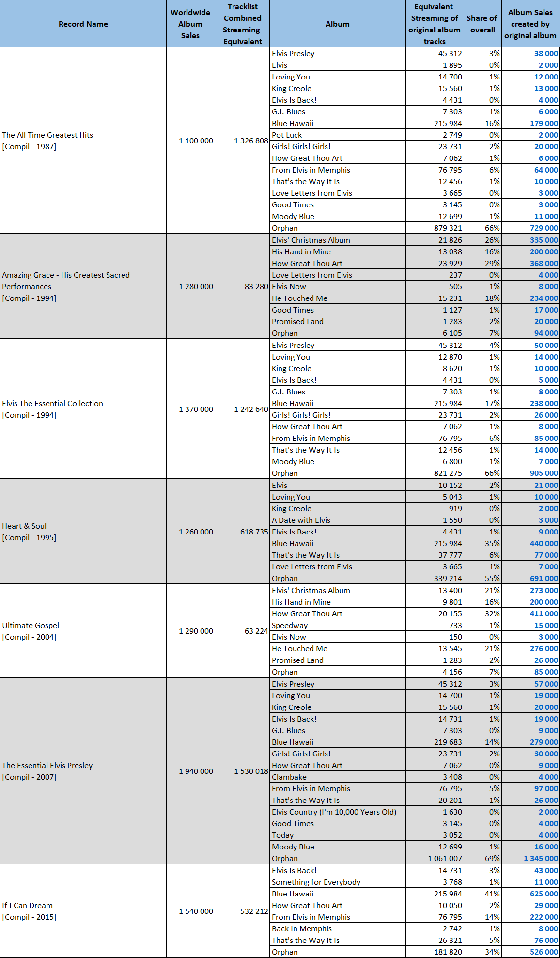
Task: Click worldwide sales value "1 100 000"
Action: 196,141
